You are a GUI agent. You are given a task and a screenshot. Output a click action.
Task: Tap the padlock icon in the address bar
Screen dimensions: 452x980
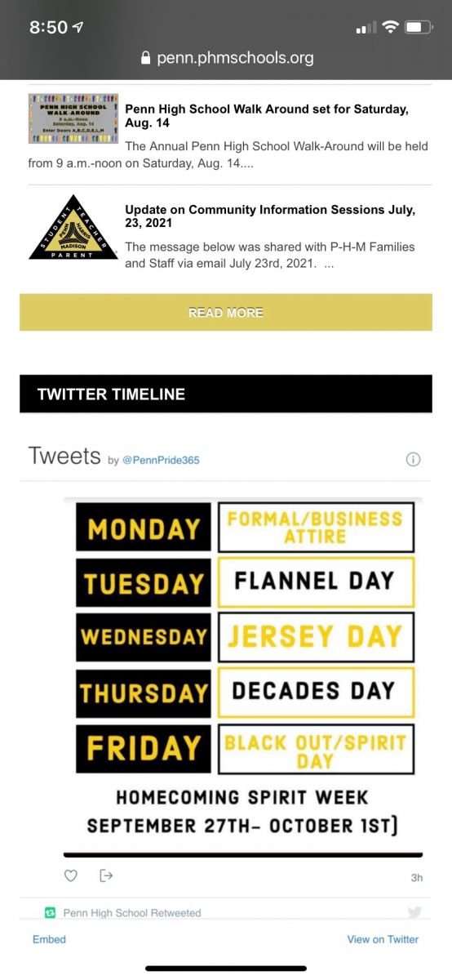point(146,58)
